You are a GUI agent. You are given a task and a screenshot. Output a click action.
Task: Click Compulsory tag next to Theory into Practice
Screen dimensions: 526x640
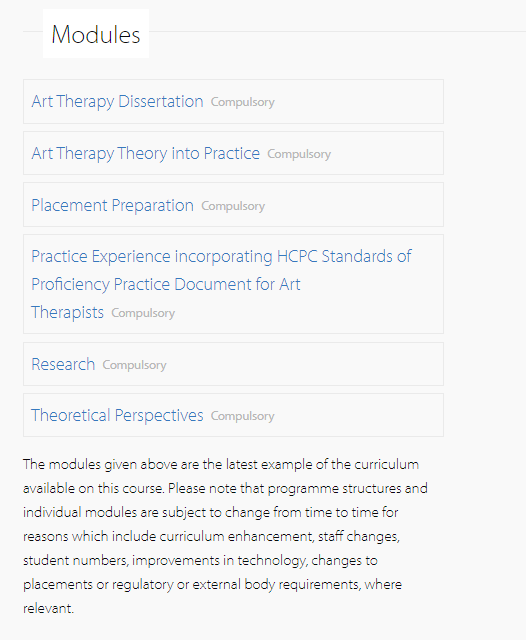tap(299, 154)
